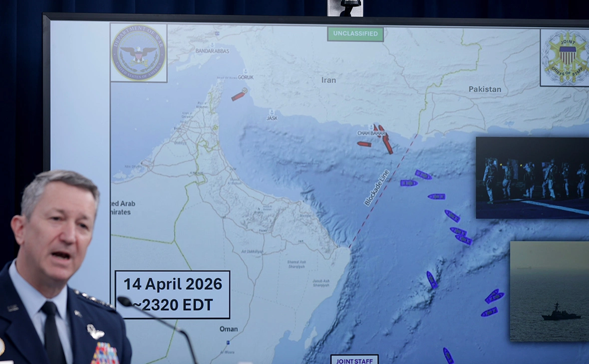Click the podium microphone head

point(125,302)
